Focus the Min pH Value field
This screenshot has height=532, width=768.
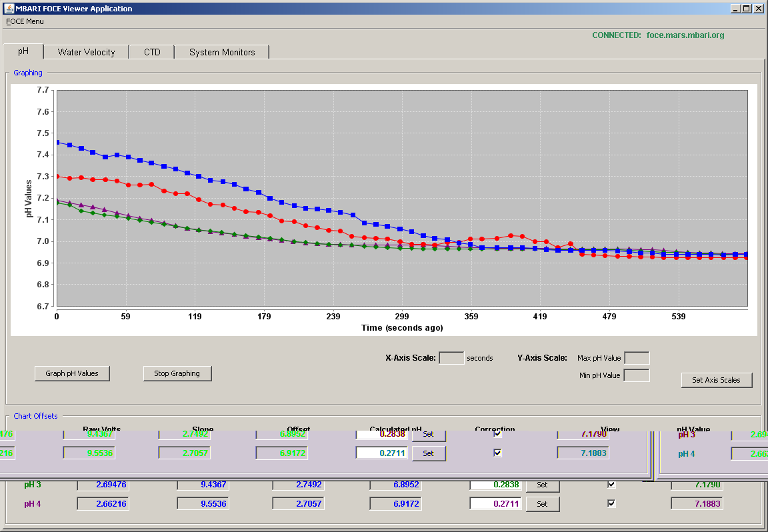coord(637,376)
